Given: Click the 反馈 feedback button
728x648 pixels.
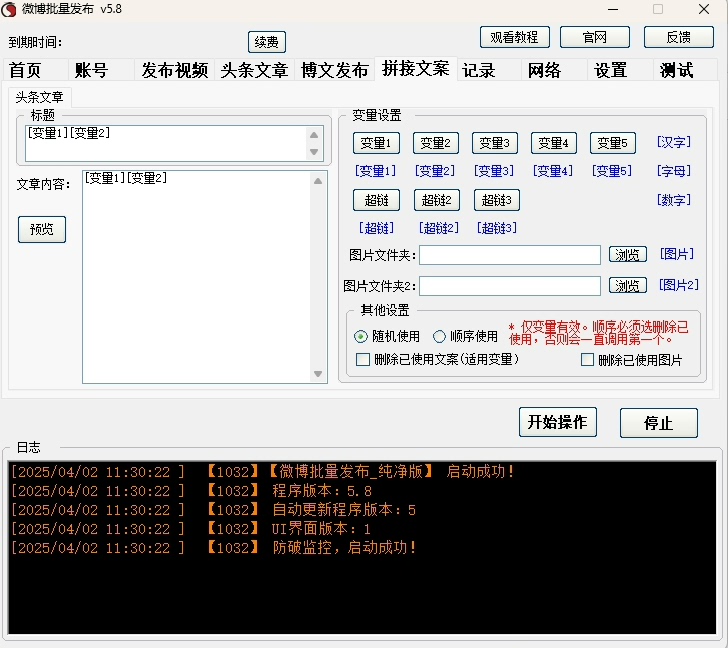Looking at the screenshot, I should [x=678, y=37].
